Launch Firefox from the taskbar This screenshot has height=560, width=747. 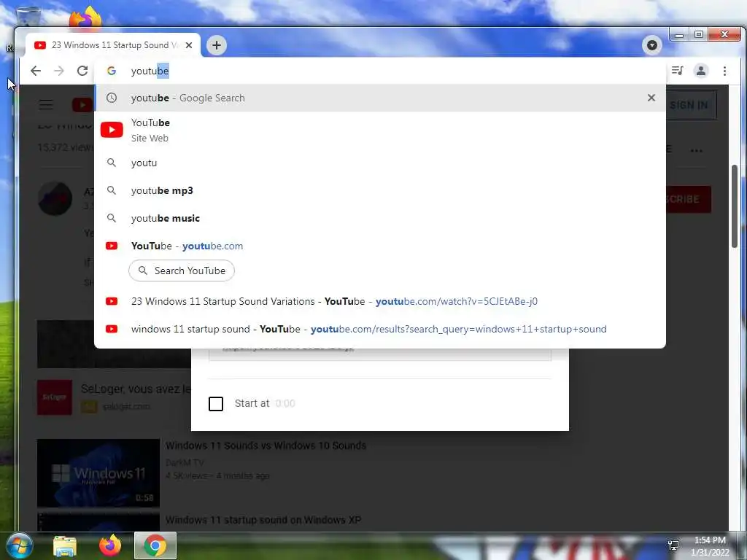click(x=110, y=545)
